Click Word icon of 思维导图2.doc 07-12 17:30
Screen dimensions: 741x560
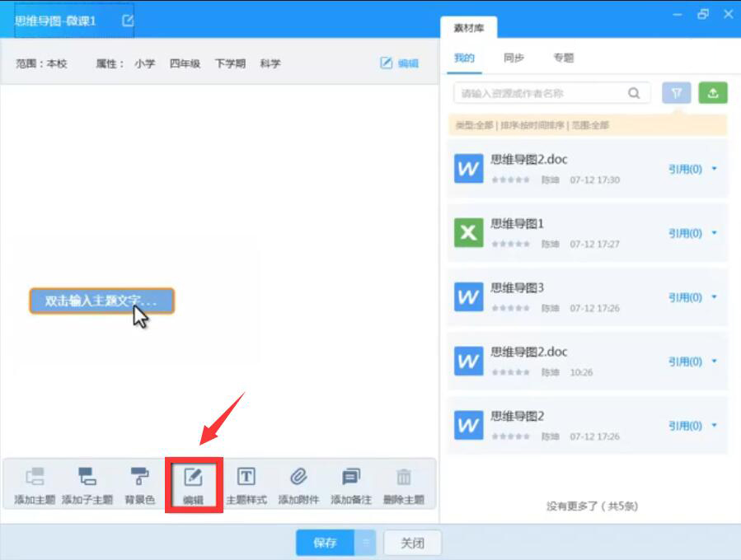(x=468, y=169)
